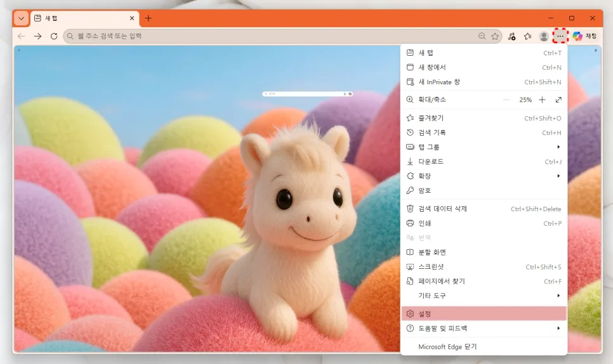Open 분할 화면 menu entry
The width and height of the screenshot is (613, 364).
[484, 252]
